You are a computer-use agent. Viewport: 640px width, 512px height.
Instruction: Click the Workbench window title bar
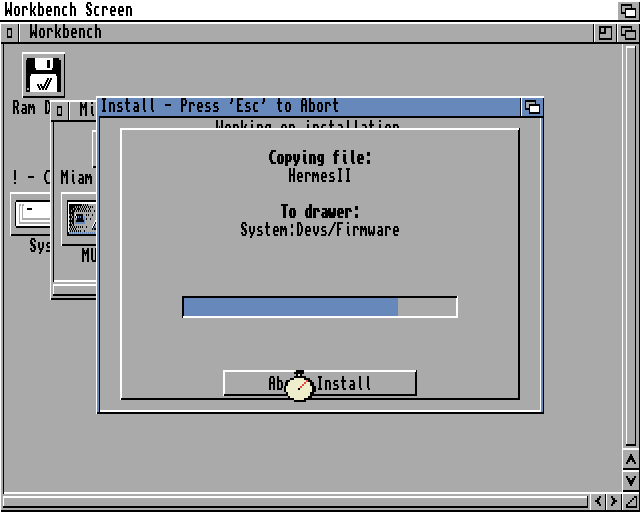click(x=305, y=33)
